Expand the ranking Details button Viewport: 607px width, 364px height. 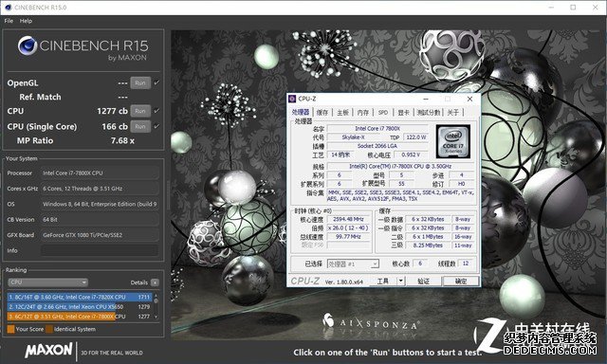pos(155,282)
